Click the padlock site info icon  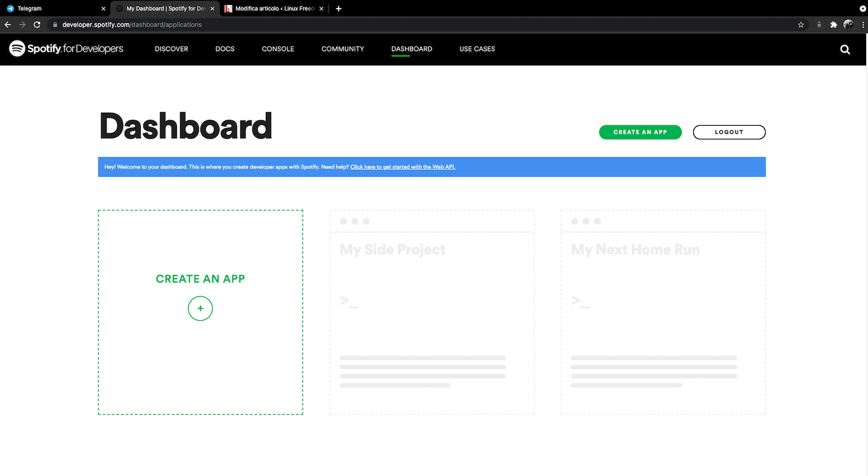[55, 25]
